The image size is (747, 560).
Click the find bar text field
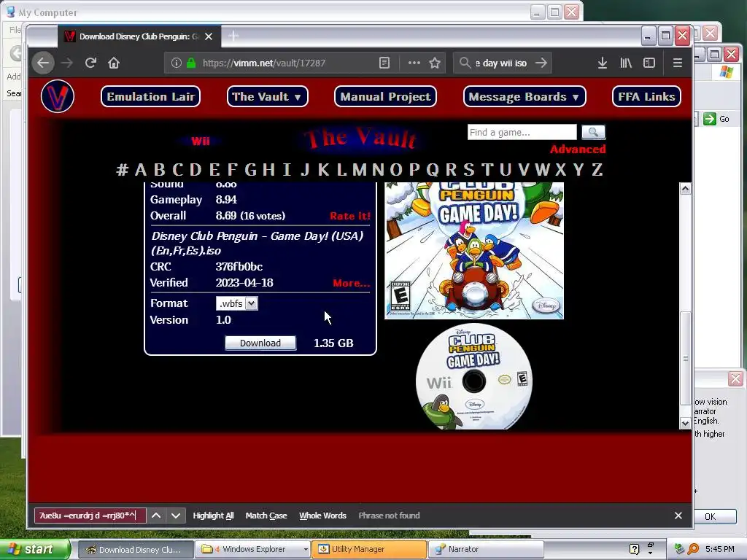point(90,516)
